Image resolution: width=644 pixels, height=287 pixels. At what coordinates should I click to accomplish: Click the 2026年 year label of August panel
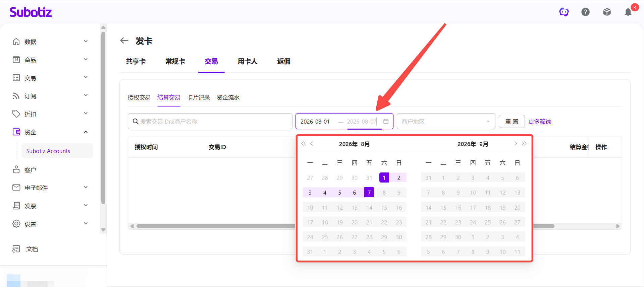(x=348, y=144)
